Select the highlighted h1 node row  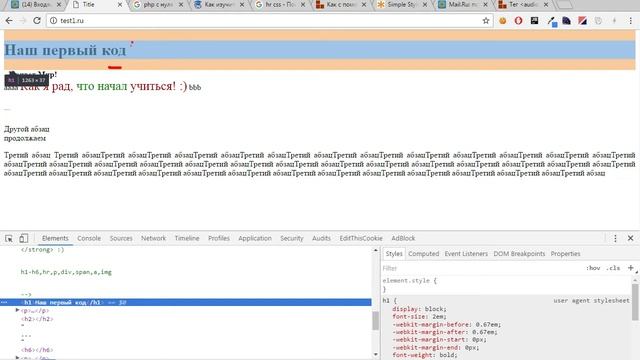[186, 302]
